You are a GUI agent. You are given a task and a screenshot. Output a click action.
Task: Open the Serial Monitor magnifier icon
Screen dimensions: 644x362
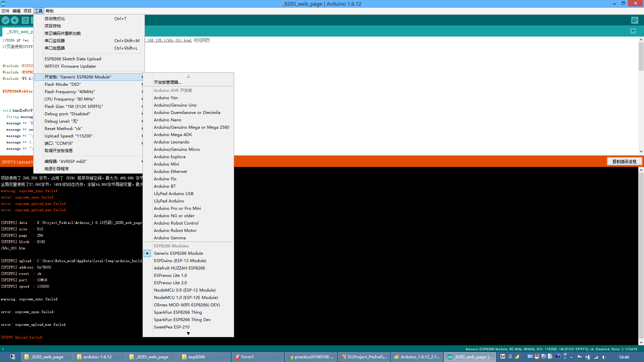point(635,20)
